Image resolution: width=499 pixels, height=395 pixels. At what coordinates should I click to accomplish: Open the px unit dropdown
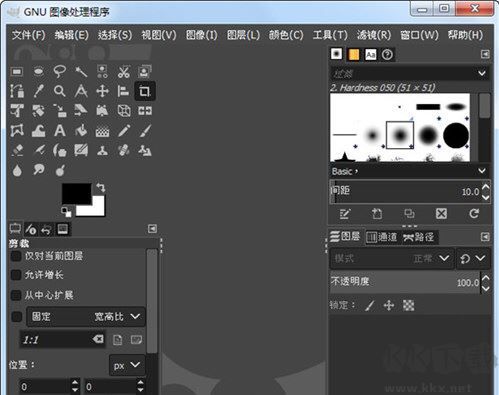point(127,365)
